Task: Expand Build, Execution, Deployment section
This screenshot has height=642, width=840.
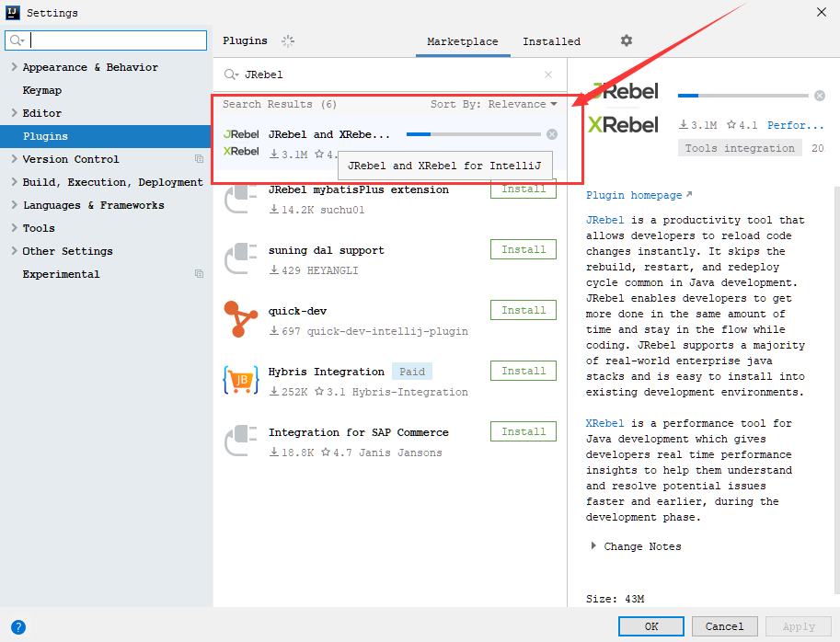Action: point(15,182)
